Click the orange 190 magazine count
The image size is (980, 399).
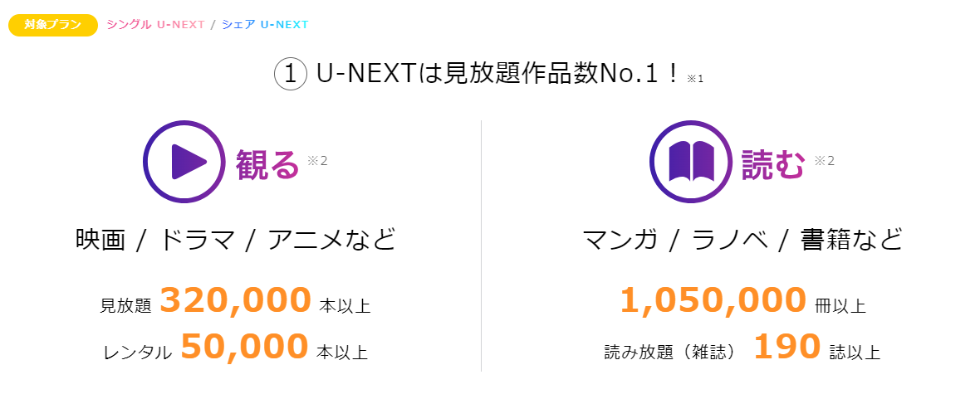(x=787, y=346)
